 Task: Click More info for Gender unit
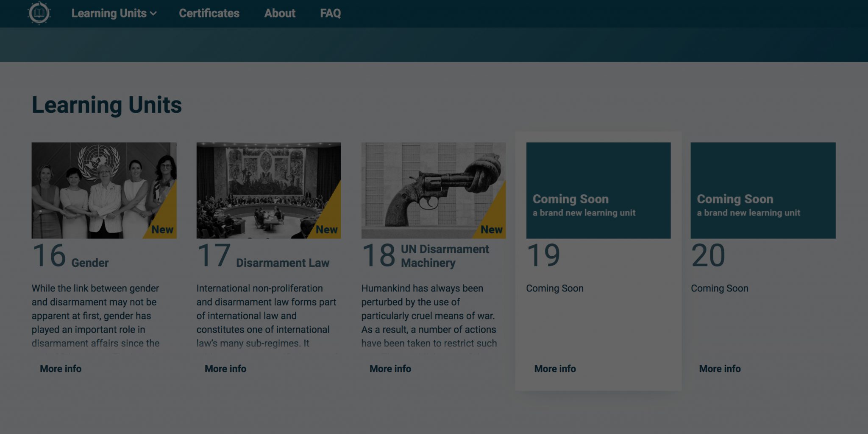pos(61,369)
